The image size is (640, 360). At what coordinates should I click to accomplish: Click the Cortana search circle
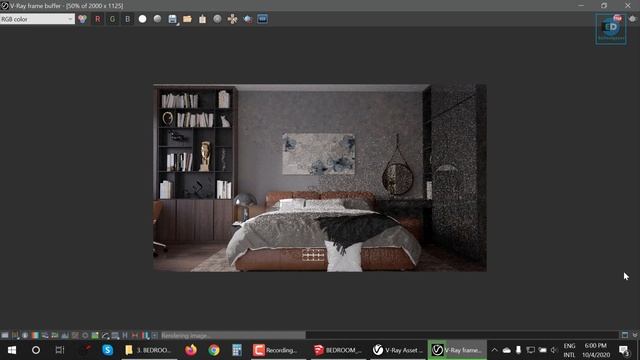click(x=36, y=350)
